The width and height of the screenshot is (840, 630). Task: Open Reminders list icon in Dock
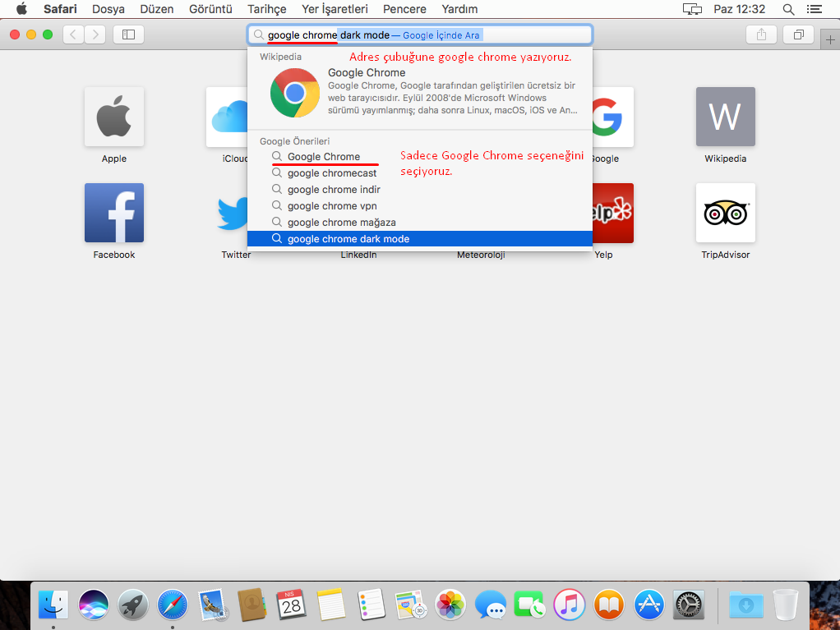tap(371, 605)
